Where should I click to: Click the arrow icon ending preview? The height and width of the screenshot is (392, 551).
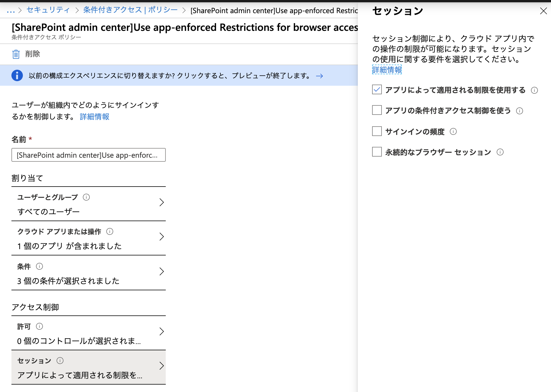[x=320, y=76]
